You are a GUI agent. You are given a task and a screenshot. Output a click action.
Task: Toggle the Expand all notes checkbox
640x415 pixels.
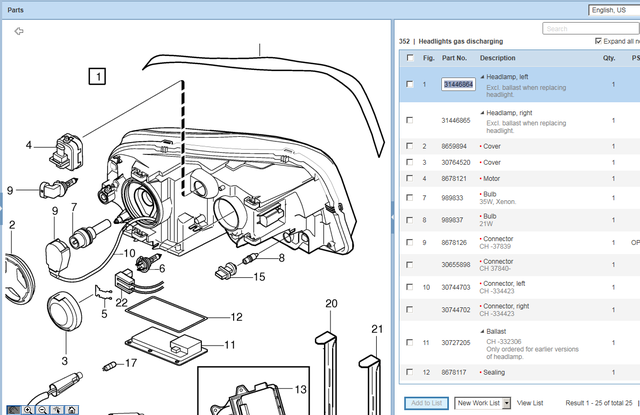point(599,41)
